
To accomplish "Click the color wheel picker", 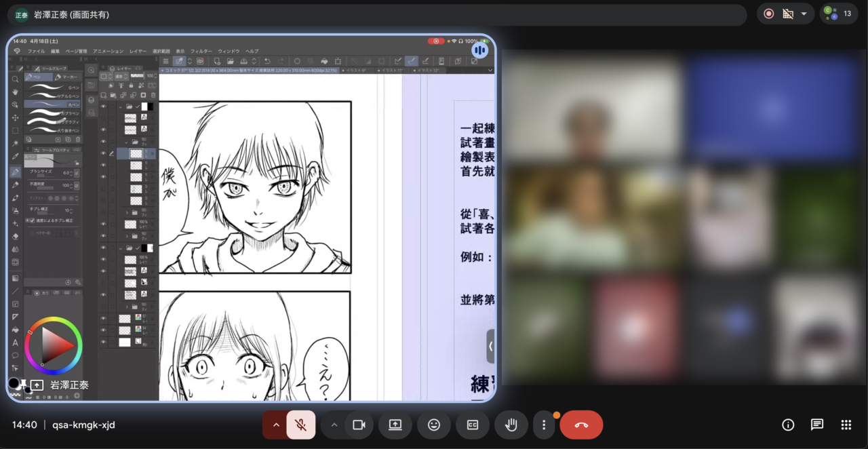I will (53, 346).
